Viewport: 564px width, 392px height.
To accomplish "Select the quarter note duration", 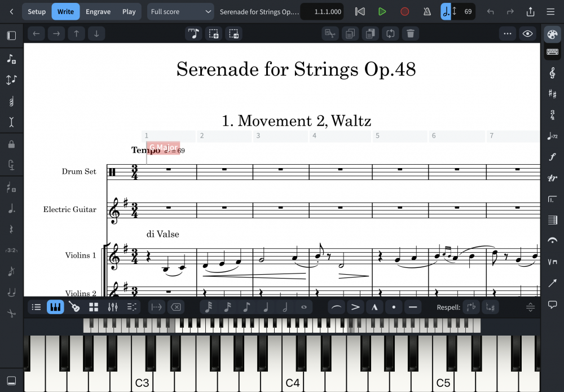I will click(266, 307).
